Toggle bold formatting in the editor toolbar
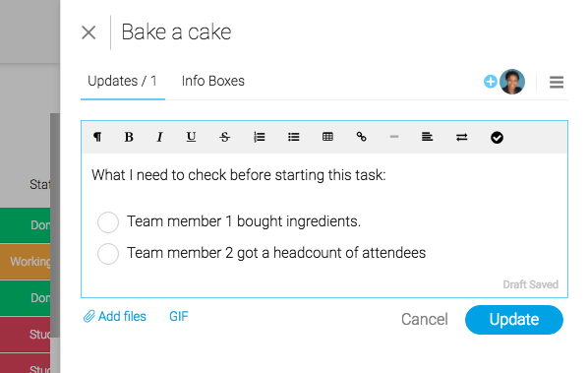The image size is (588, 373). [129, 137]
